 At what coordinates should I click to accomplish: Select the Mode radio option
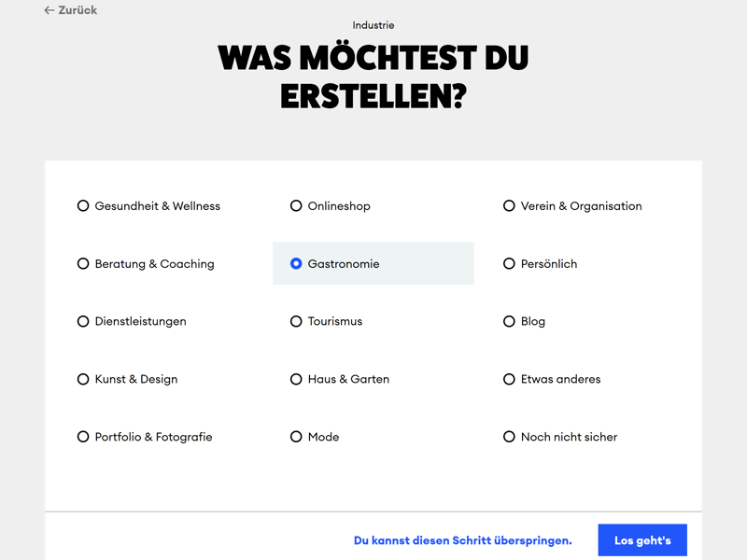pos(296,437)
